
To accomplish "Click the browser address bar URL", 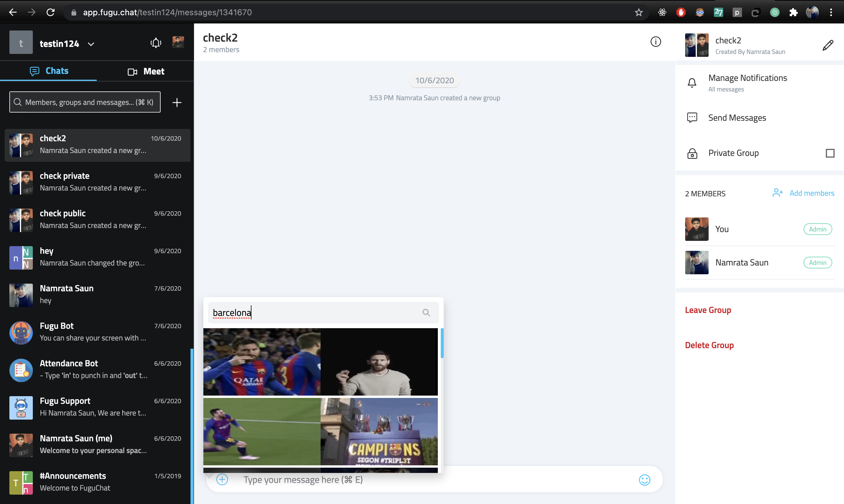I will tap(167, 13).
